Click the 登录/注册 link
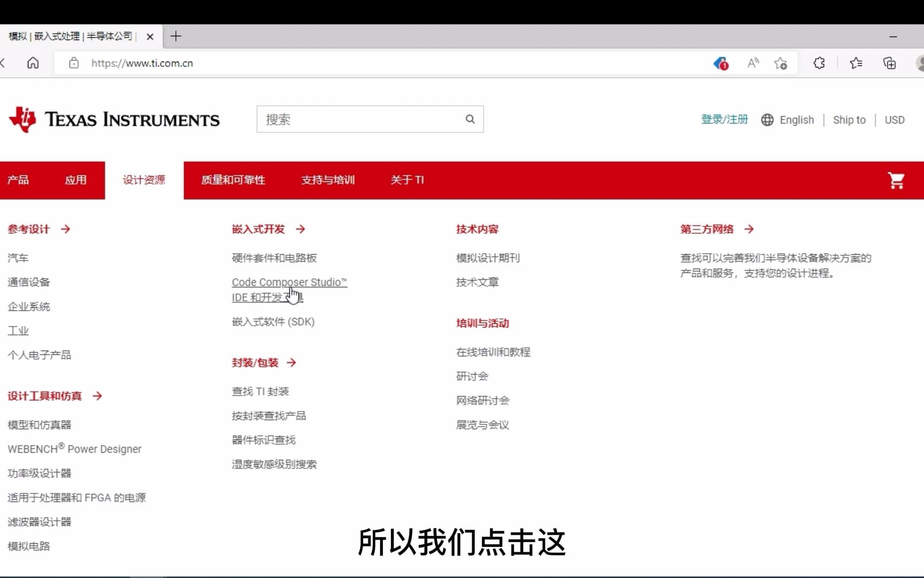The image size is (924, 578). pyautogui.click(x=724, y=119)
